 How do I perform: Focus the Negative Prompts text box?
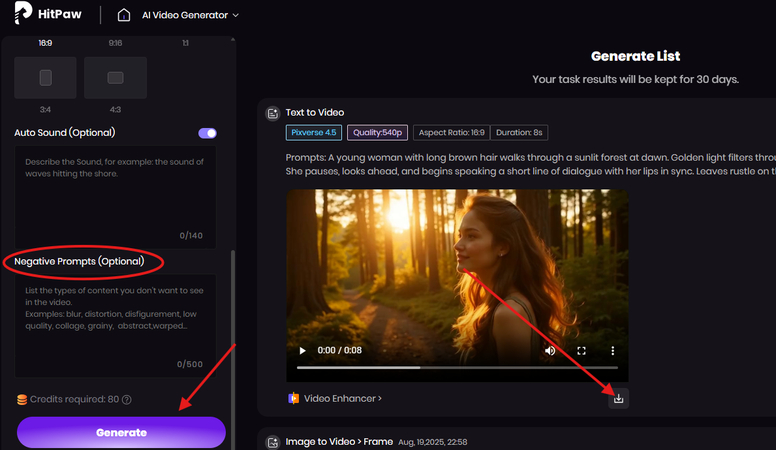pos(115,326)
